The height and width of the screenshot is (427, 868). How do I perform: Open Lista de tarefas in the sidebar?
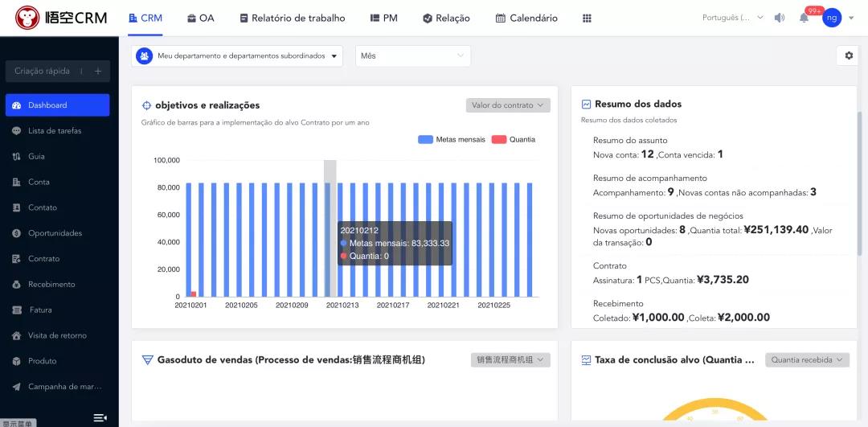point(58,131)
